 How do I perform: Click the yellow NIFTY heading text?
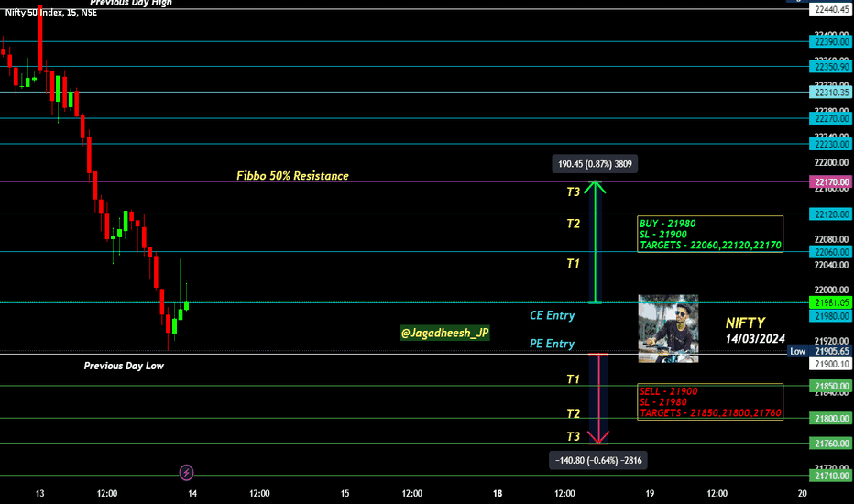click(745, 323)
